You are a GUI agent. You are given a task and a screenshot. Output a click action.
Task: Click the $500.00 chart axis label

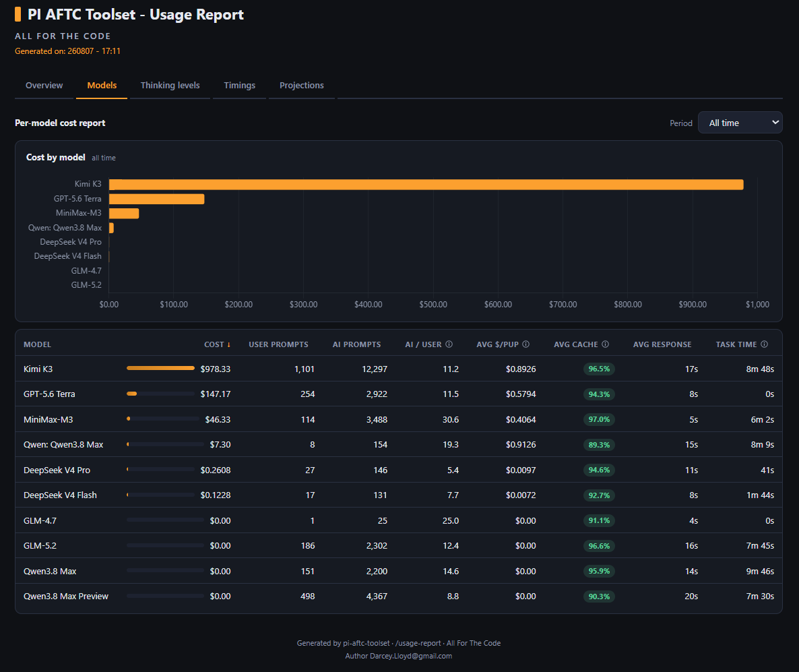[433, 305]
